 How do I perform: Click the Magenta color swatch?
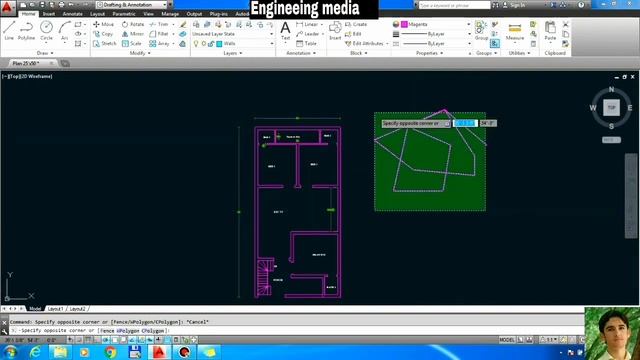(x=404, y=24)
